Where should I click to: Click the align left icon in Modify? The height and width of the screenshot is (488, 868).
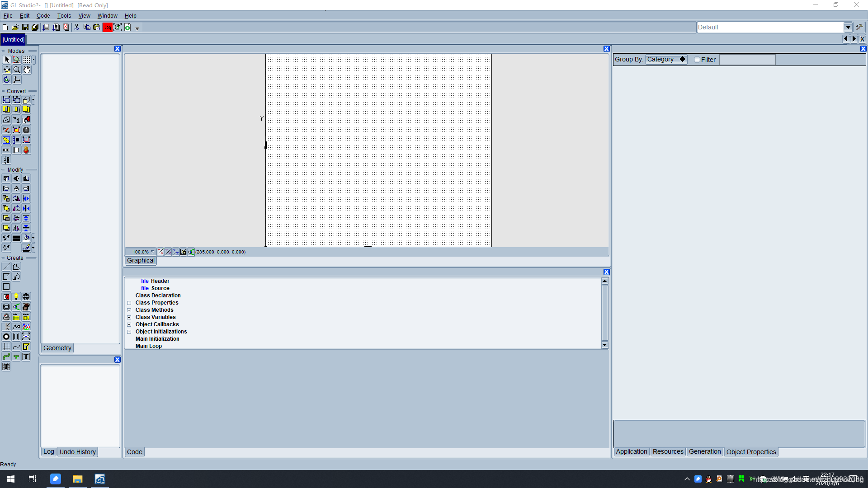(x=7, y=188)
